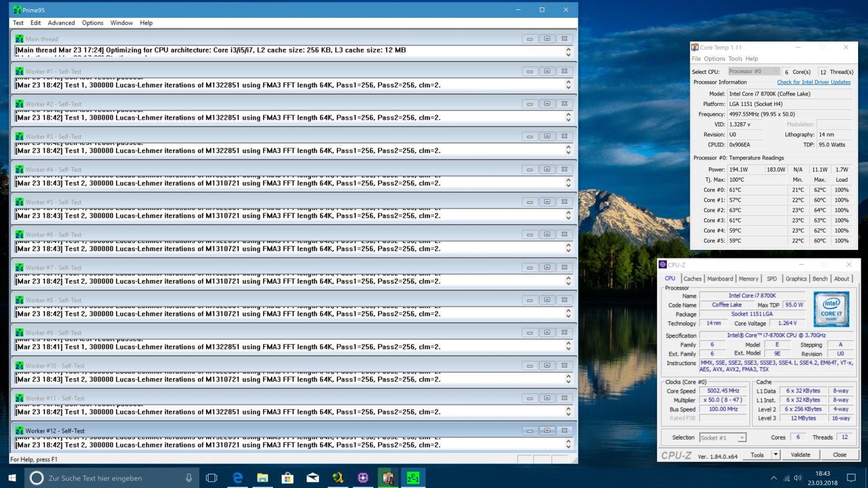Open Microsoft Store from the taskbar
Image resolution: width=868 pixels, height=488 pixels.
click(287, 477)
